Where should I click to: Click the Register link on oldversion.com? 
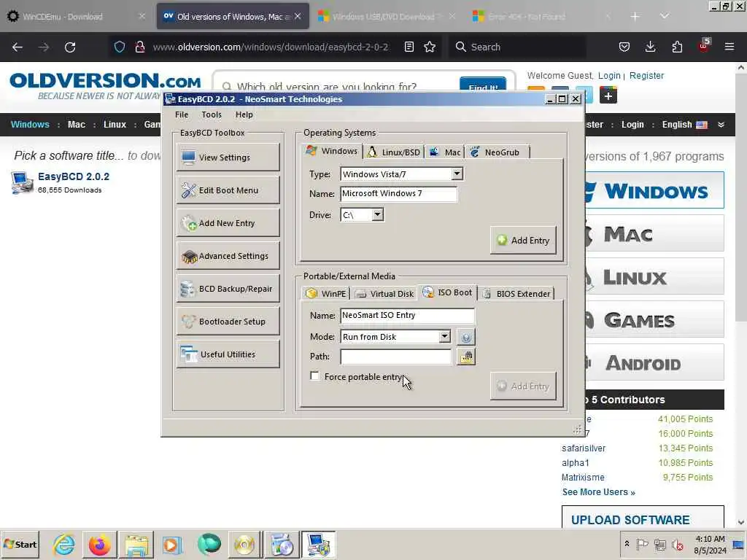[x=646, y=76]
